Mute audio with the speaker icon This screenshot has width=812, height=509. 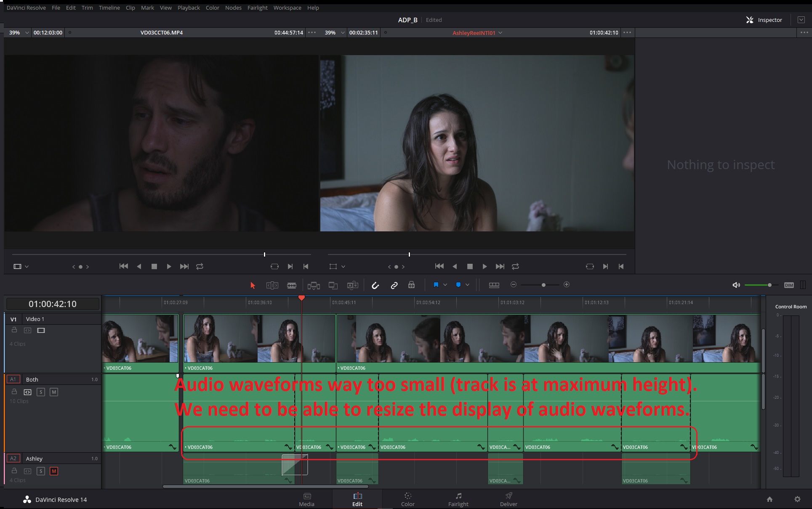[x=736, y=285]
